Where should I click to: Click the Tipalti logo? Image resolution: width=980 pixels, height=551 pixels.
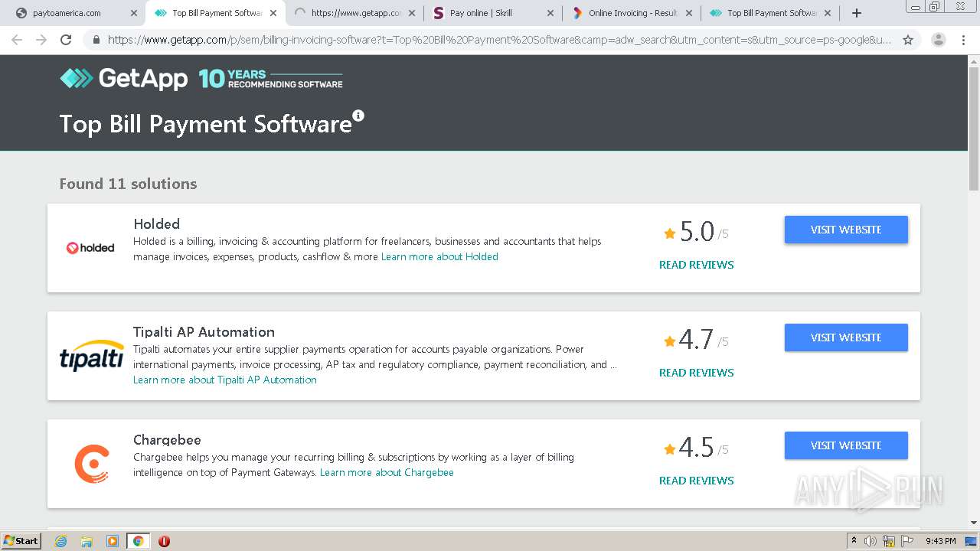92,356
